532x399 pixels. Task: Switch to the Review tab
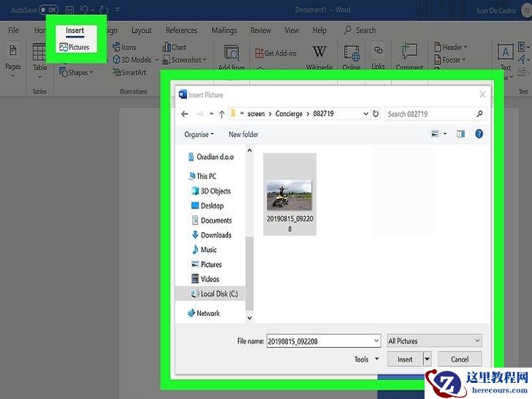point(260,30)
